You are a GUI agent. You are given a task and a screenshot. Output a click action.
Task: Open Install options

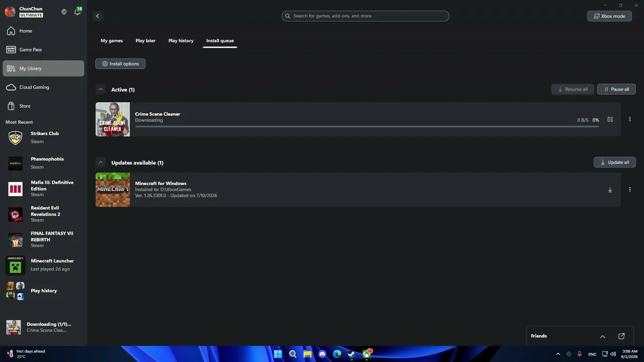click(x=120, y=64)
